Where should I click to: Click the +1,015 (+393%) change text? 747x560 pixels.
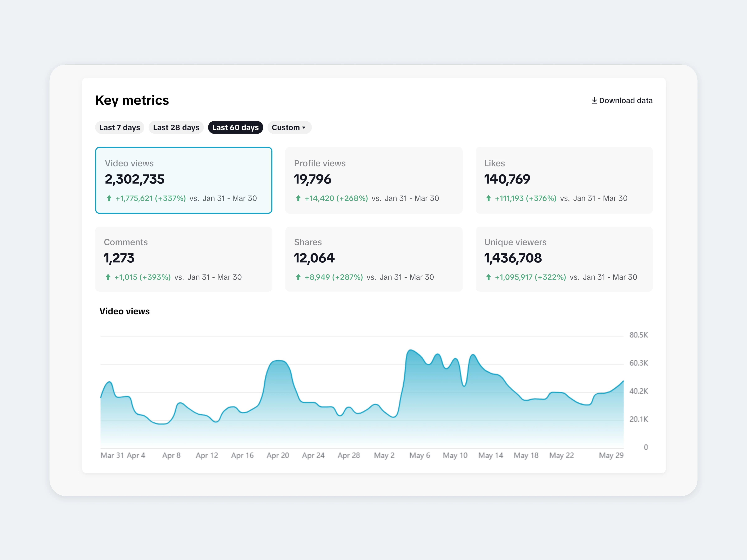tap(143, 278)
